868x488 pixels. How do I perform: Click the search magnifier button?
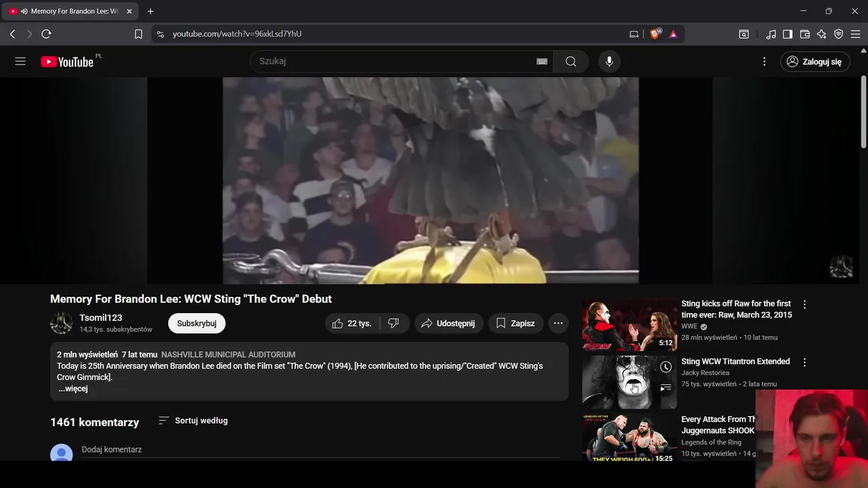(571, 62)
